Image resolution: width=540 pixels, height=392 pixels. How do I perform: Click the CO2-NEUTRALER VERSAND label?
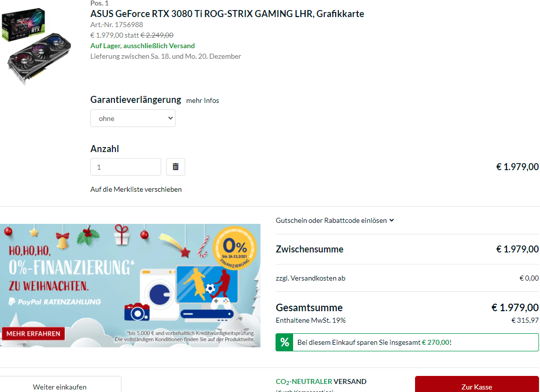321,381
